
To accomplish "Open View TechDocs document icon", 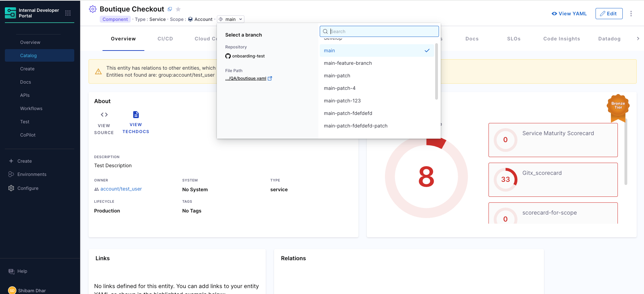I will click(x=136, y=115).
